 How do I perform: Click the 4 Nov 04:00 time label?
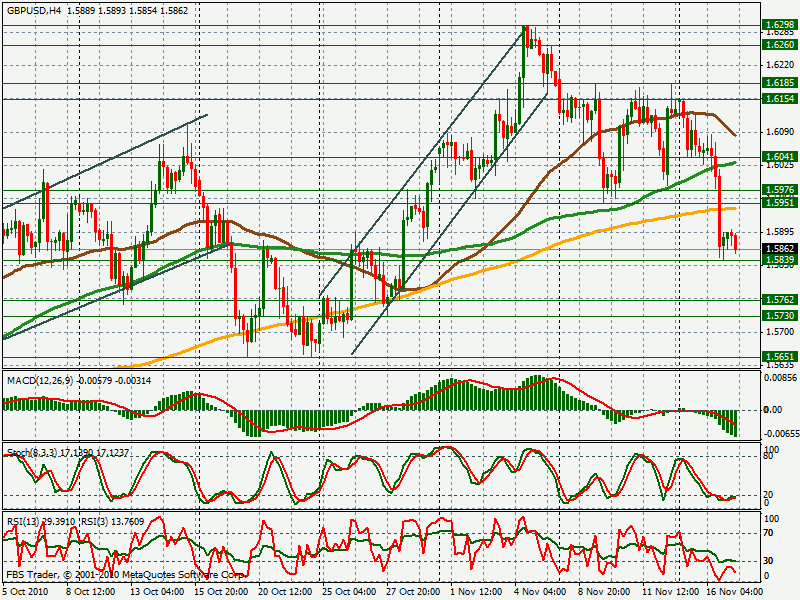(541, 592)
